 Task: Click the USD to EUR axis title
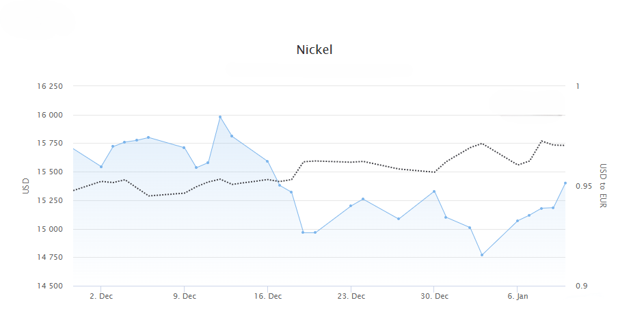603,185
